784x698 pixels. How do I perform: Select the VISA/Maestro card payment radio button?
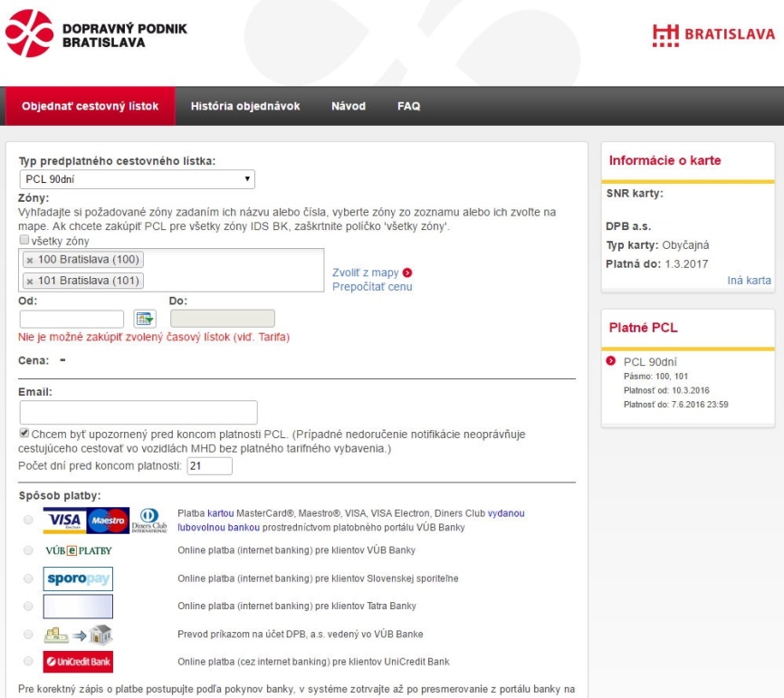(x=29, y=521)
